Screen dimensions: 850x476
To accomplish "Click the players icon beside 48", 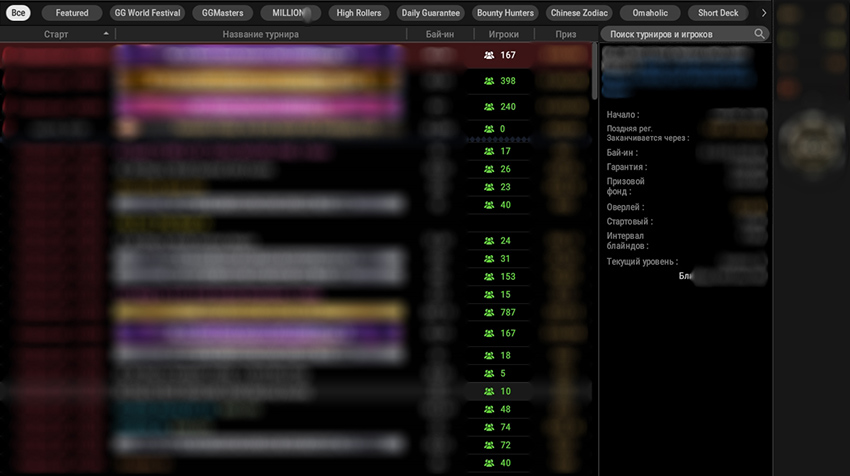I will 489,409.
